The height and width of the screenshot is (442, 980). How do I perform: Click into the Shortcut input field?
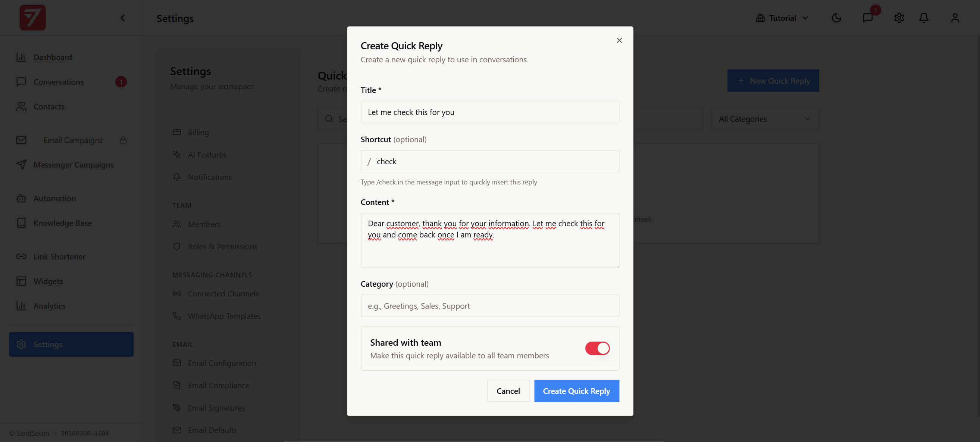coord(489,161)
